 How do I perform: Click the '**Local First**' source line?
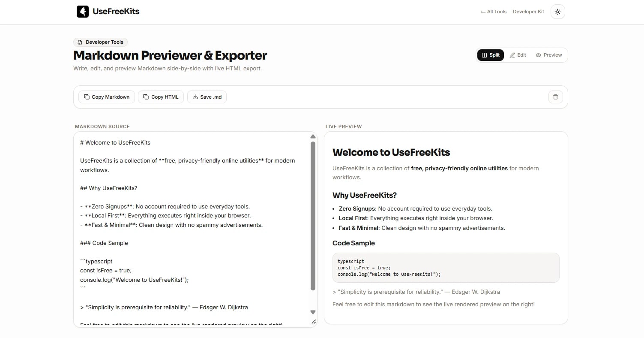165,215
